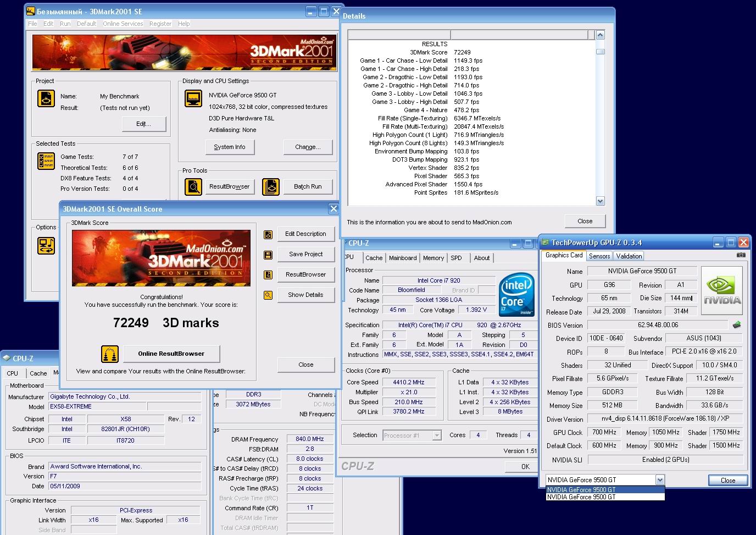Click the Edit... button in Project

[x=144, y=124]
